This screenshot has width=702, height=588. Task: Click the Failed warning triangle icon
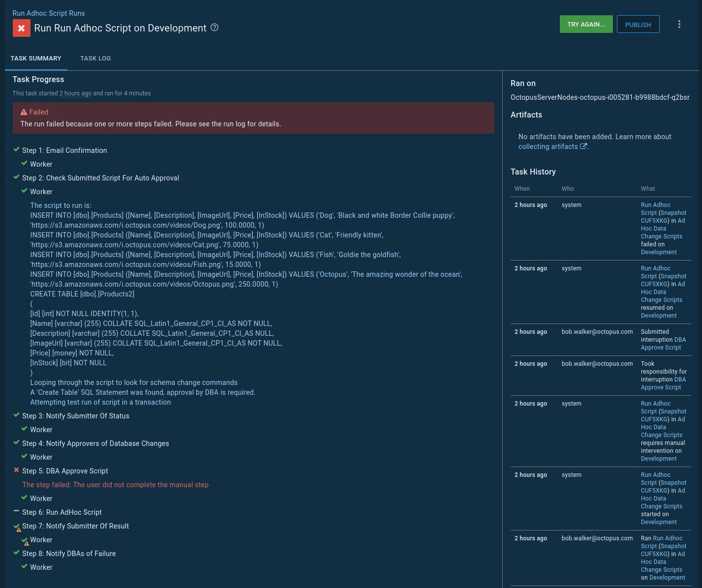tap(24, 112)
